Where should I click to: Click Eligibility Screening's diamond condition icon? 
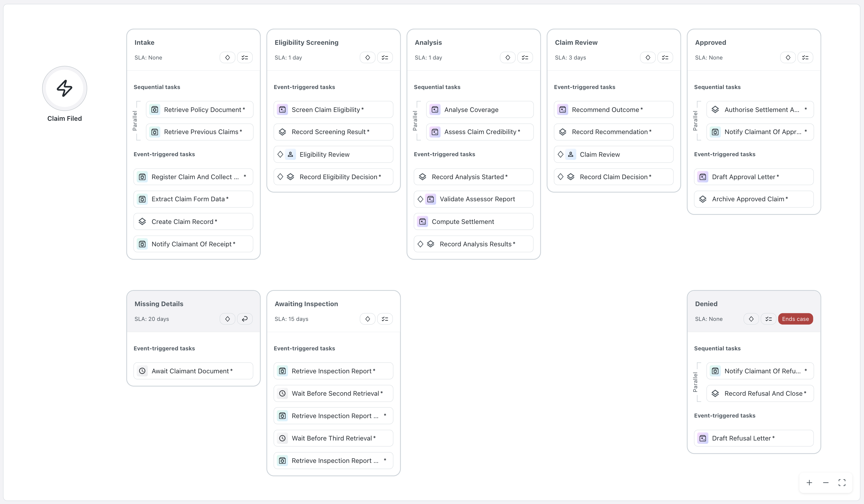368,58
